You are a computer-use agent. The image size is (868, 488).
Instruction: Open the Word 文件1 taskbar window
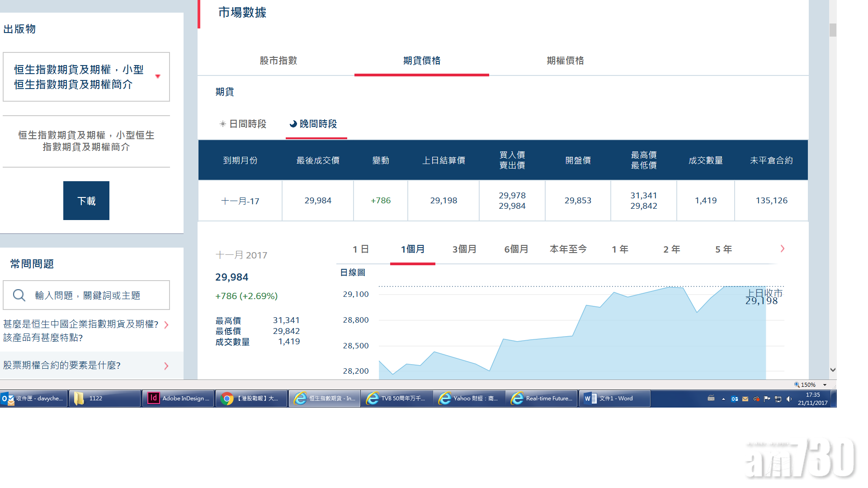coord(615,399)
